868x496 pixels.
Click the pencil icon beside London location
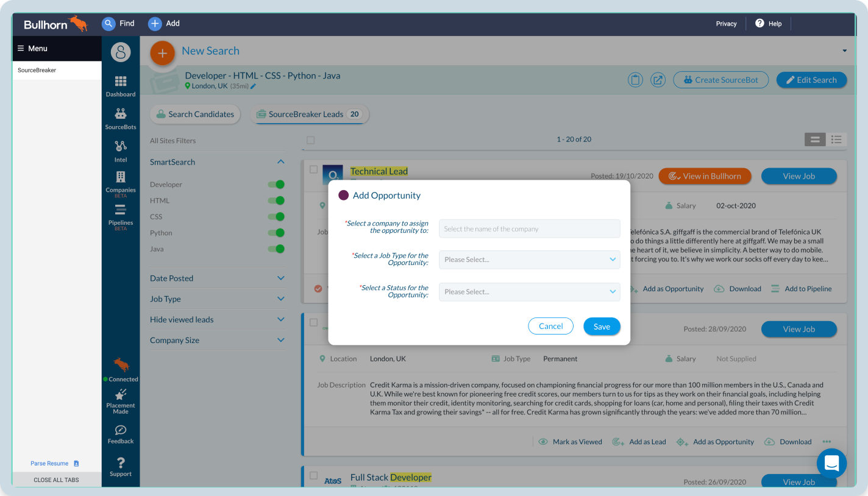pyautogui.click(x=254, y=87)
